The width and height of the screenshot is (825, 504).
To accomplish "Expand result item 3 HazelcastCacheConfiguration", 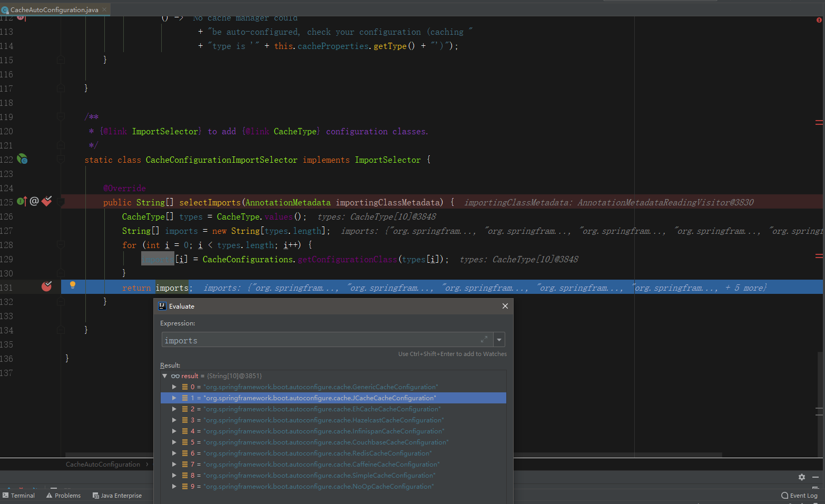I will [x=174, y=420].
